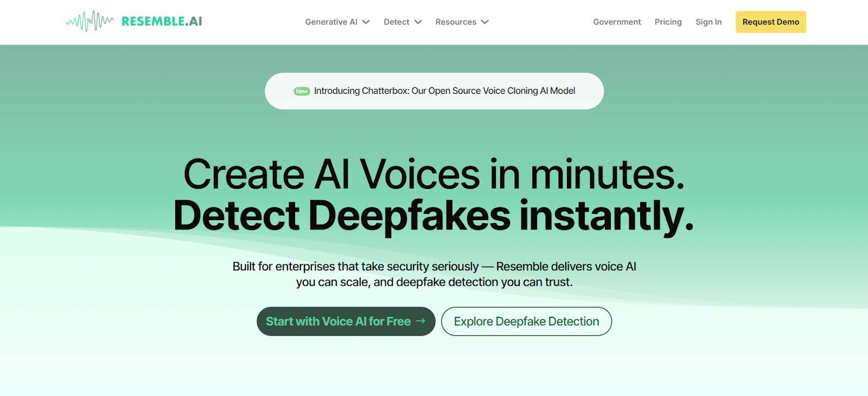Click the Sign In link

point(709,22)
